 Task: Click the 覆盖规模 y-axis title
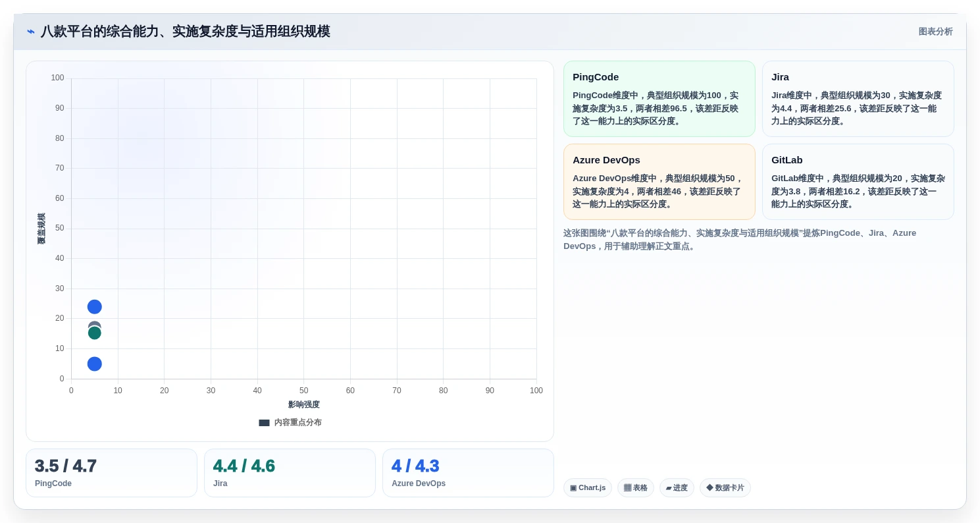[x=41, y=229]
